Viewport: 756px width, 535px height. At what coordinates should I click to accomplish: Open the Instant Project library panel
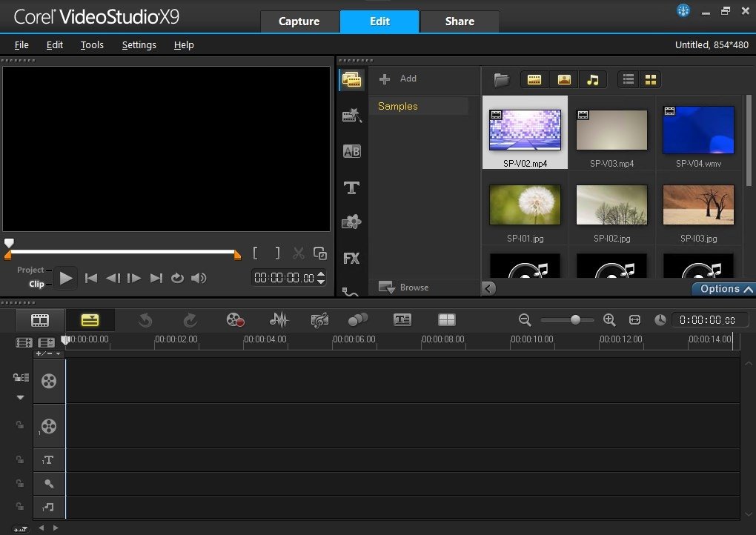[x=351, y=115]
